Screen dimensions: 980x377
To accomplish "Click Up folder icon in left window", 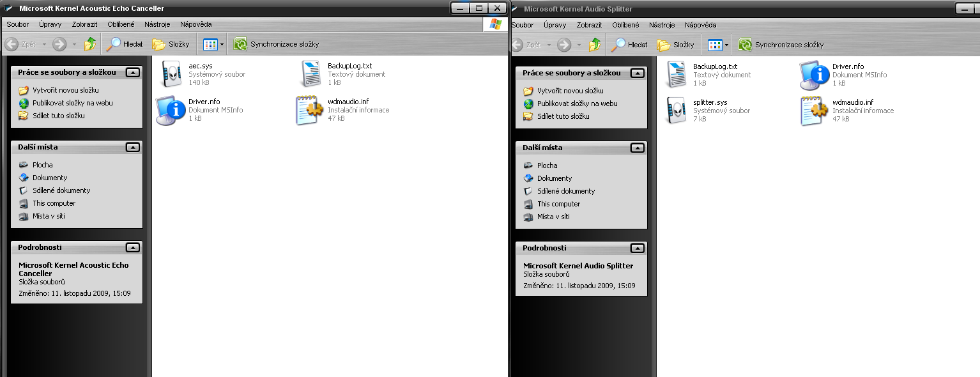I will [x=90, y=44].
